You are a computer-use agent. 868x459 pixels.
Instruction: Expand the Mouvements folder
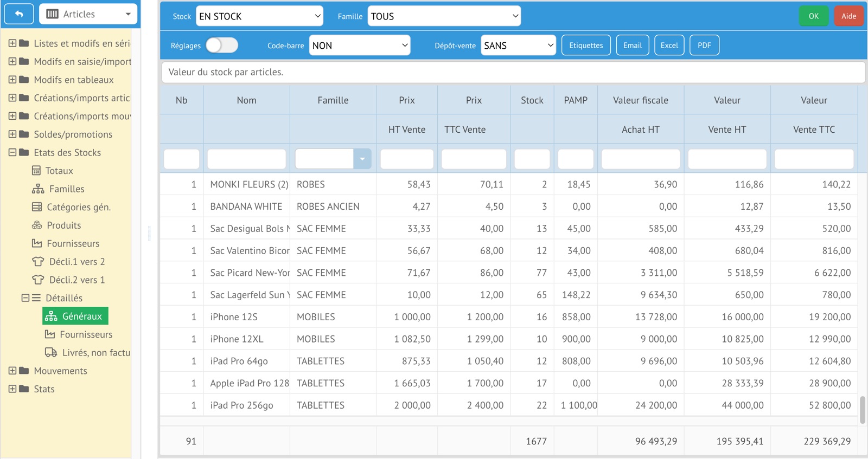pyautogui.click(x=12, y=371)
